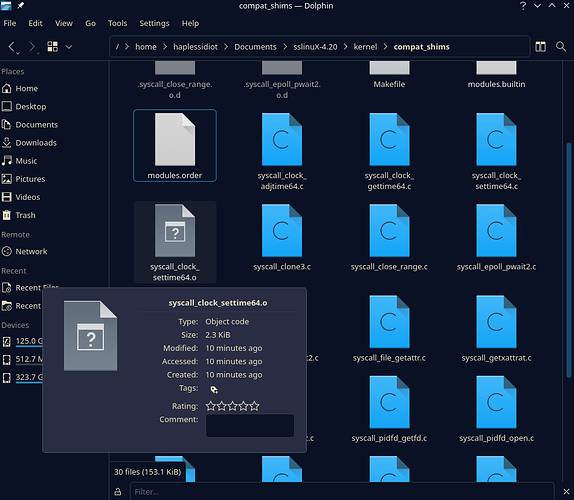Click the root slash breadcrumb
The width and height of the screenshot is (574, 500).
point(117,47)
